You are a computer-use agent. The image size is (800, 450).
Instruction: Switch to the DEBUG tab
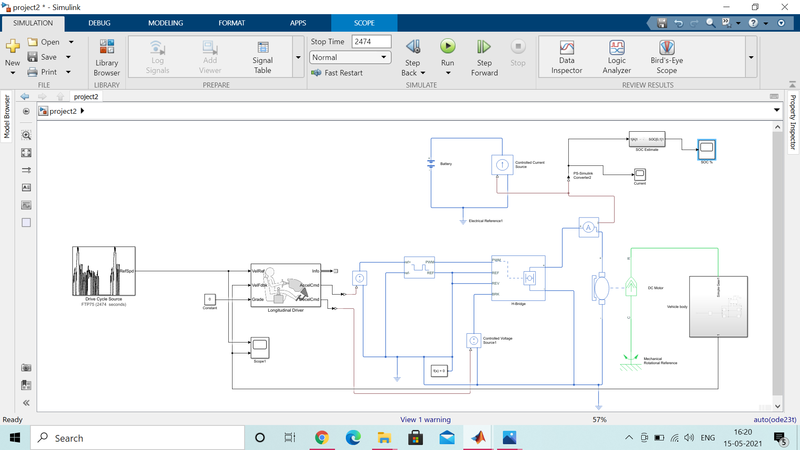pos(99,23)
